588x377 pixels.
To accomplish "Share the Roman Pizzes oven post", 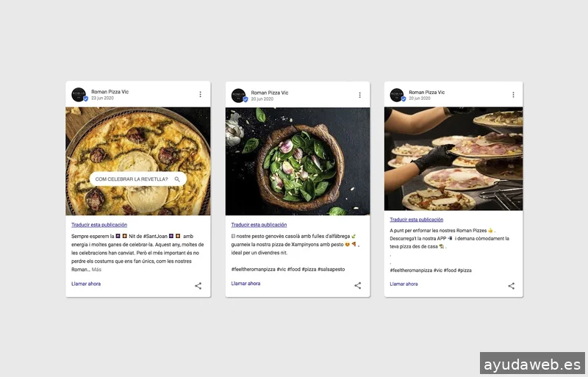I will [511, 286].
